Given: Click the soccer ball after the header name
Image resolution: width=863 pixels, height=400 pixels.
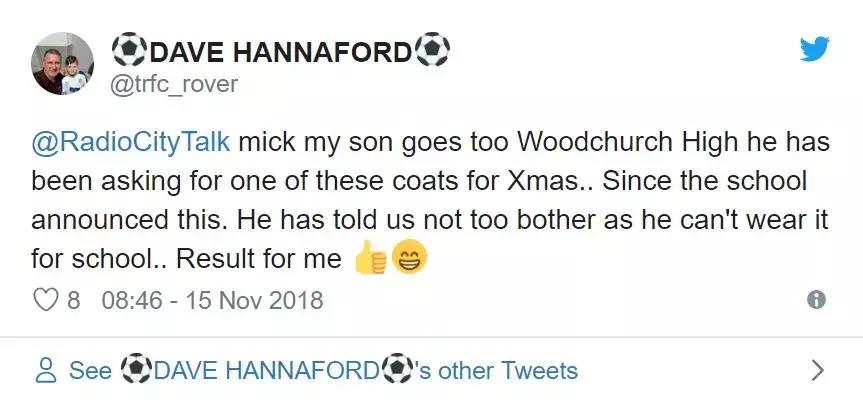Looking at the screenshot, I should [432, 49].
